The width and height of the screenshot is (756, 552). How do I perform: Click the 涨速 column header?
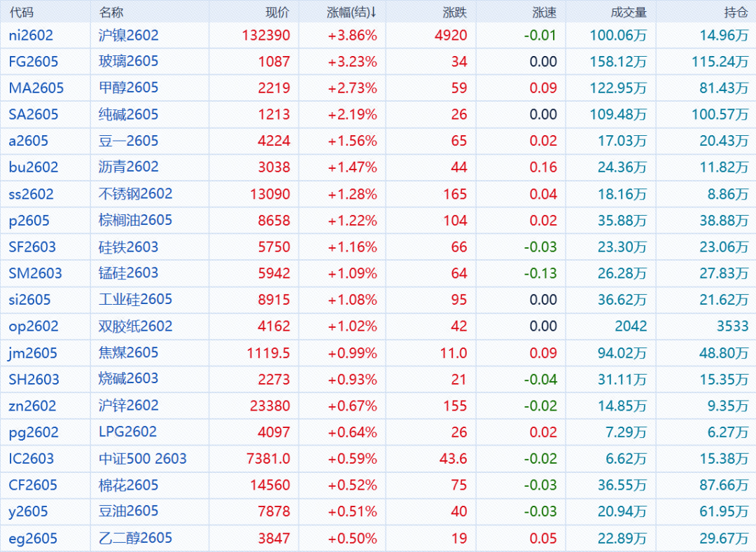click(x=545, y=12)
